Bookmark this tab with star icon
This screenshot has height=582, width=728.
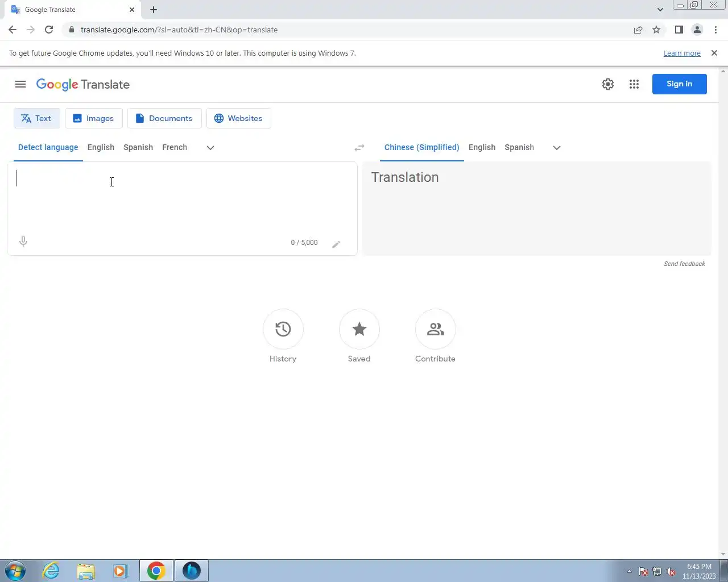[656, 30]
